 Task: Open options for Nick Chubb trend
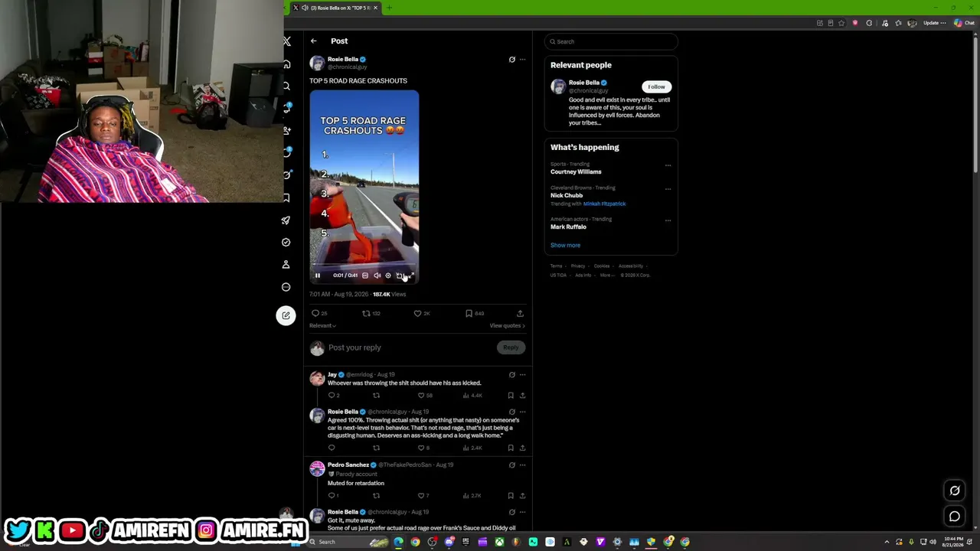pyautogui.click(x=668, y=189)
